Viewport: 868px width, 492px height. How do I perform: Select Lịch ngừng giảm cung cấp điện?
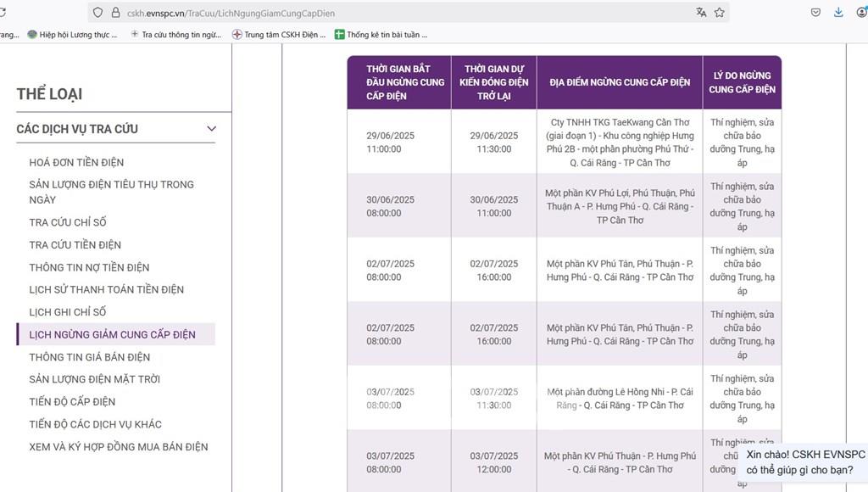click(112, 334)
